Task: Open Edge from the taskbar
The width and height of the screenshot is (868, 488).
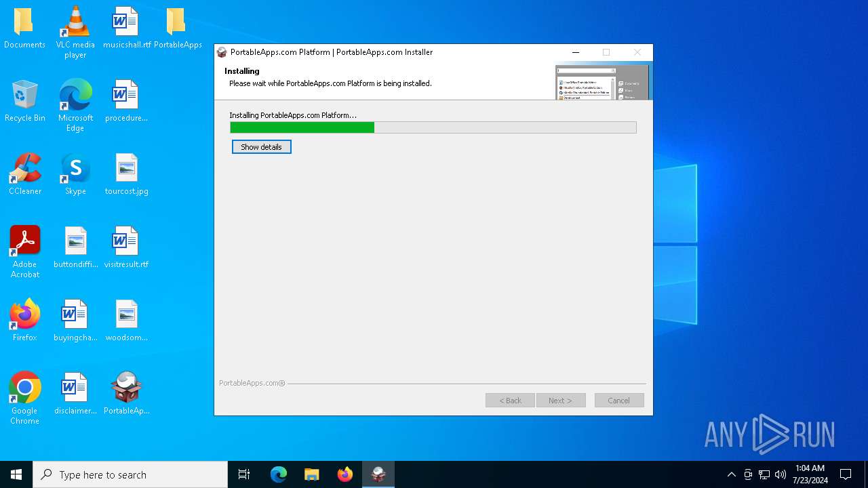Action: pyautogui.click(x=279, y=474)
